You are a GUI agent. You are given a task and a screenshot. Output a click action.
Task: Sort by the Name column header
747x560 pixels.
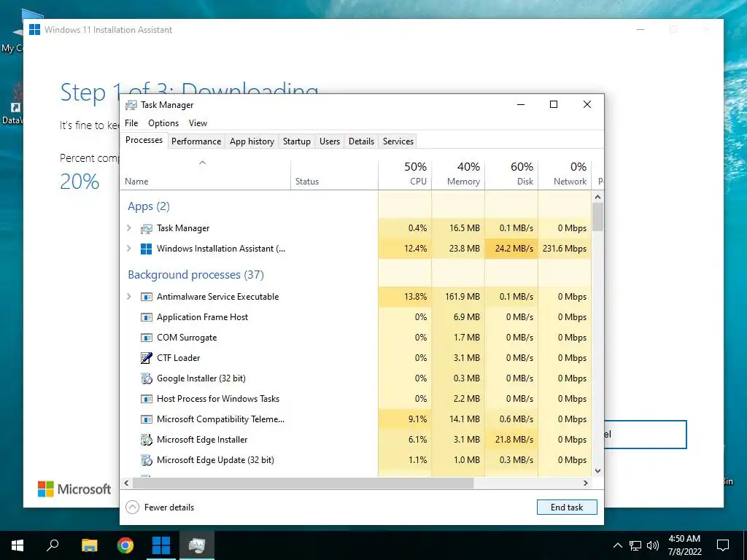point(205,174)
